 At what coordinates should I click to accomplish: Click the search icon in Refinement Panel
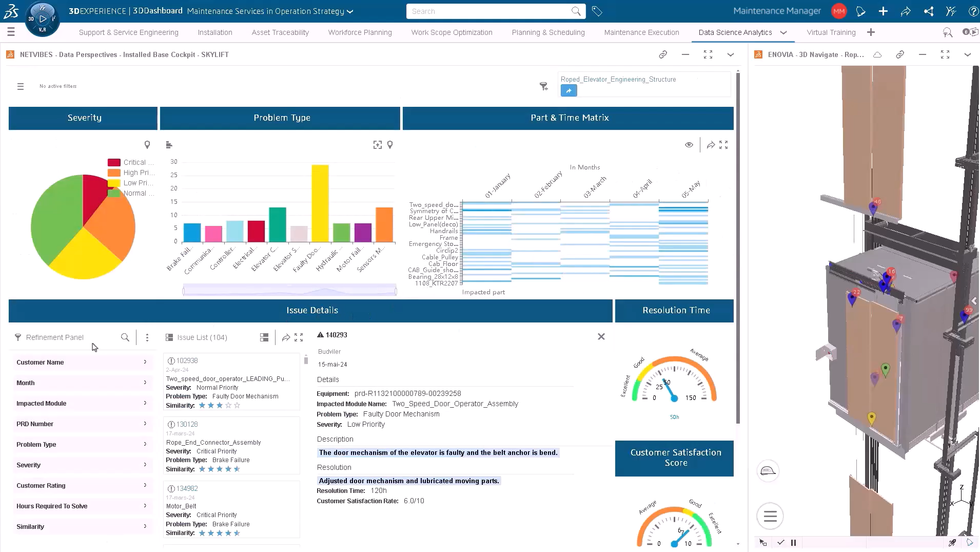pos(125,337)
